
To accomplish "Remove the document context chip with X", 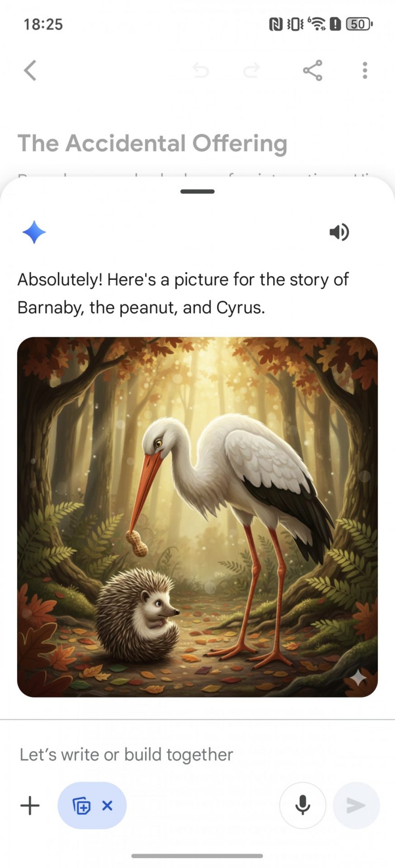I will pos(107,805).
